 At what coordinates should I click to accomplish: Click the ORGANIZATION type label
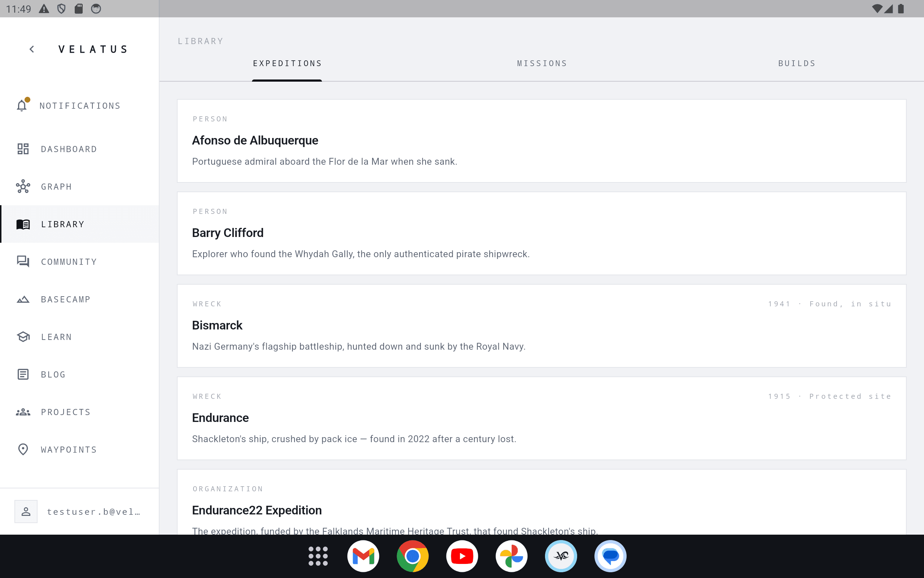pyautogui.click(x=228, y=489)
